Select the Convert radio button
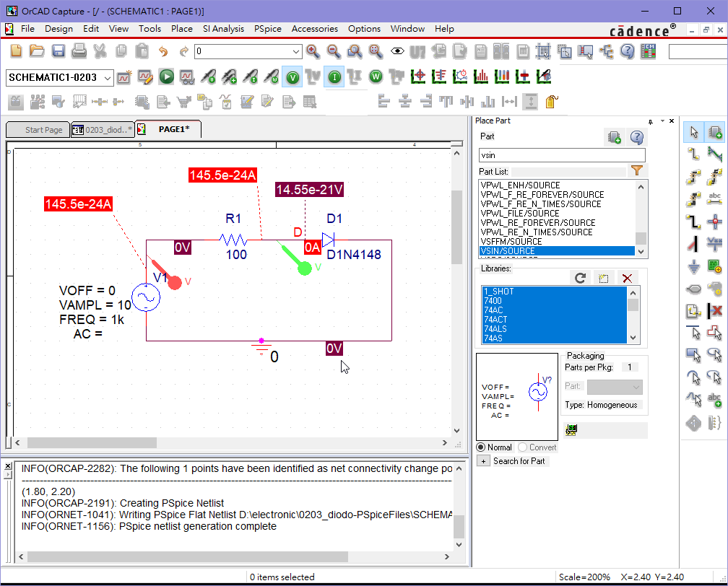 (x=522, y=447)
